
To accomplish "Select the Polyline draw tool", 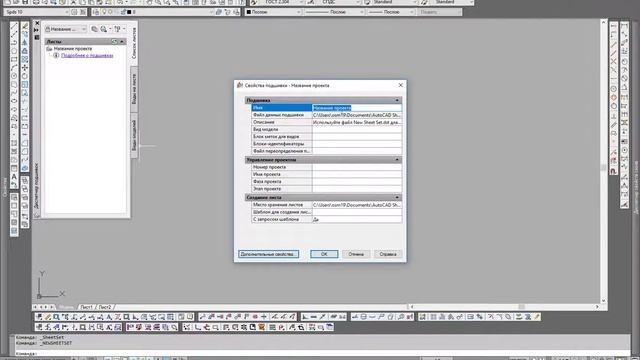I will (14, 43).
